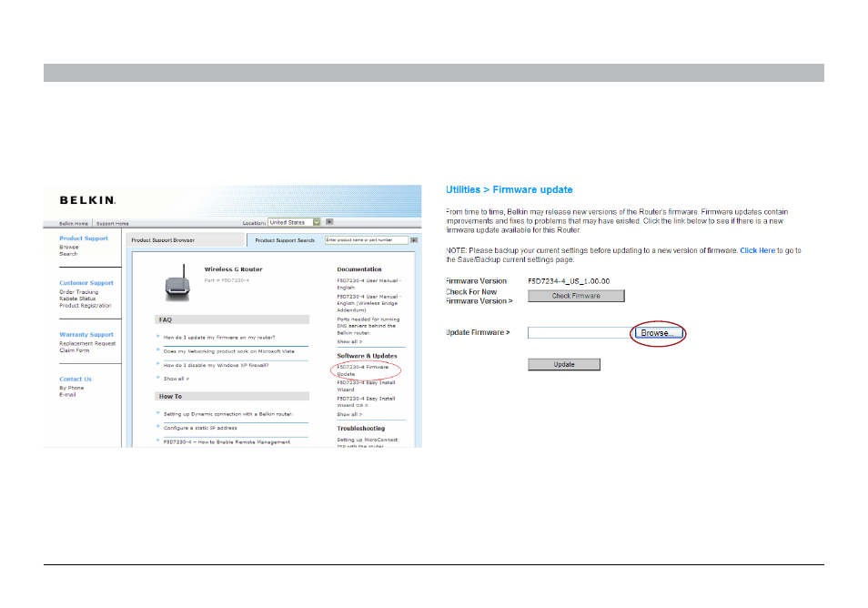Screen dimensions: 868x608
Task: Click the 'Check For New Firmware Version >' label
Action: [479, 296]
